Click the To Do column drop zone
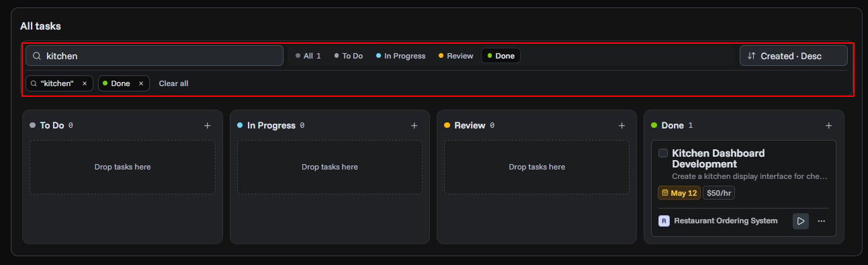Image resolution: width=868 pixels, height=265 pixels. point(122,167)
